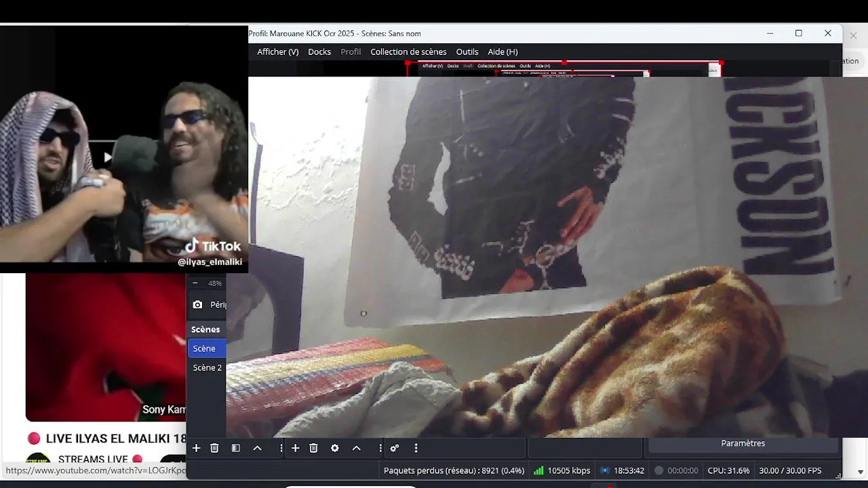Click the 48% zoom value

(215, 283)
